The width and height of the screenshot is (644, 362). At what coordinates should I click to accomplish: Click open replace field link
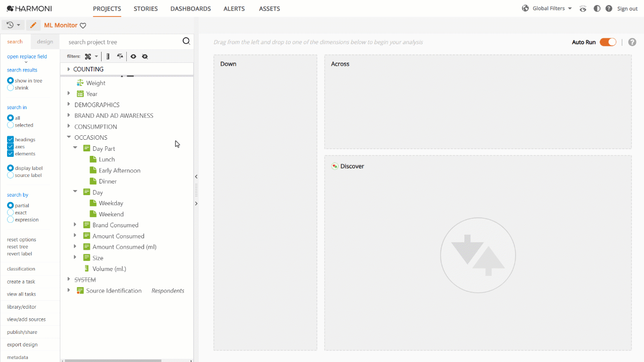pos(27,56)
